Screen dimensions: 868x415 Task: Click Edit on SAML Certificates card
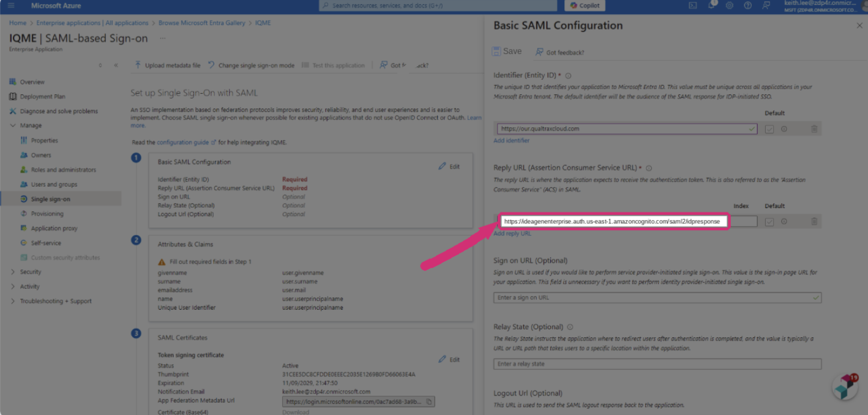449,359
